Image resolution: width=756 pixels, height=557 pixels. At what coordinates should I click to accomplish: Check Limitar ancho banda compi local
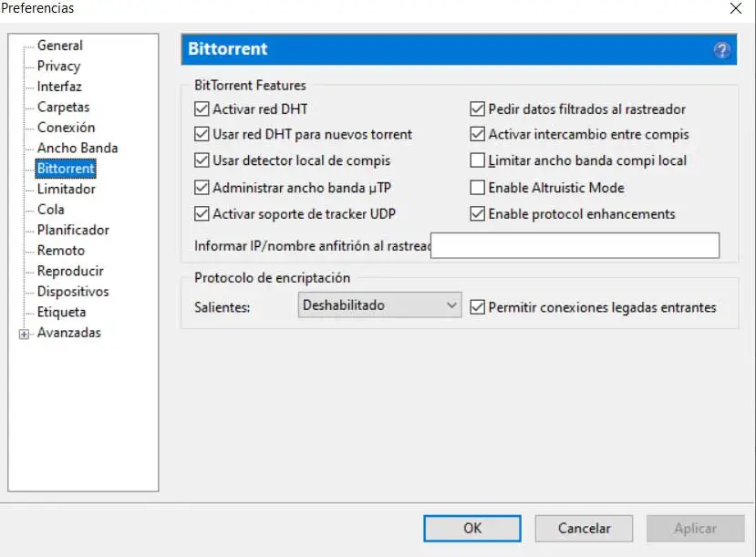(x=477, y=161)
